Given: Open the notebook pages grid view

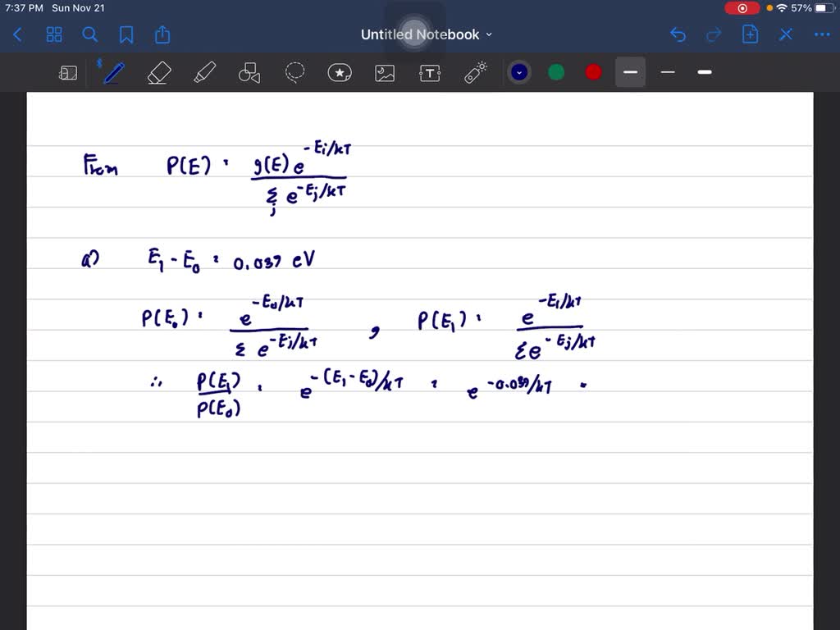Looking at the screenshot, I should click(x=54, y=34).
